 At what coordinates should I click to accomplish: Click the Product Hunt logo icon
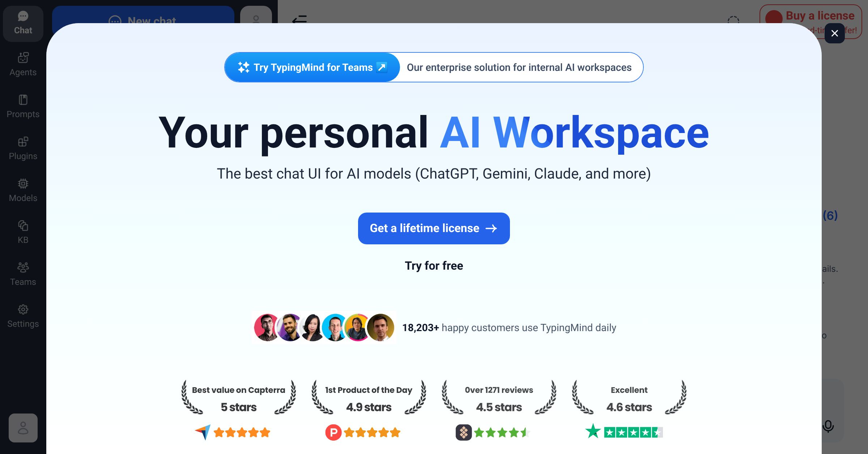click(x=333, y=432)
